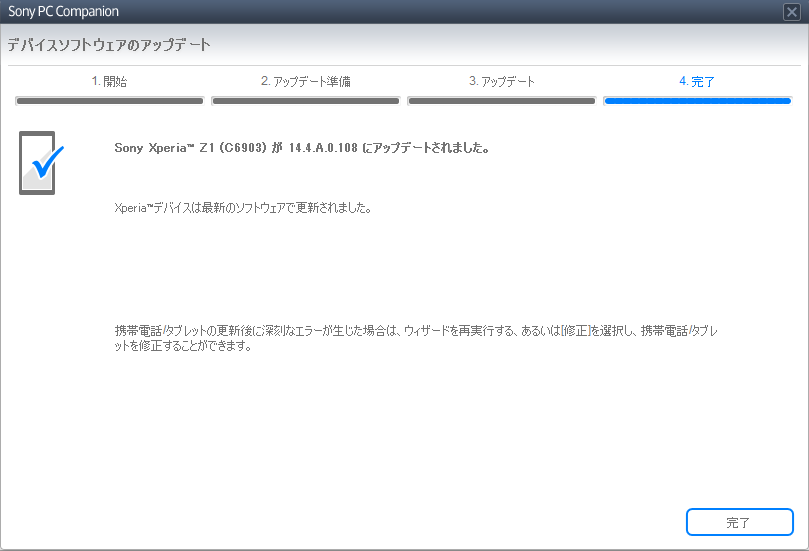
Task: Click the phone update success checkmark icon
Action: click(41, 163)
